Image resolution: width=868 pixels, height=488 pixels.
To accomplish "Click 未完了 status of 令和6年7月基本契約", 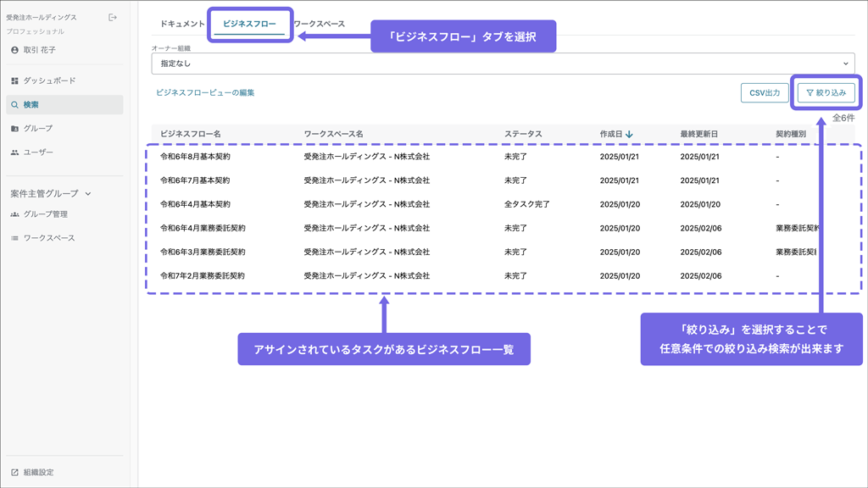I will [x=515, y=180].
